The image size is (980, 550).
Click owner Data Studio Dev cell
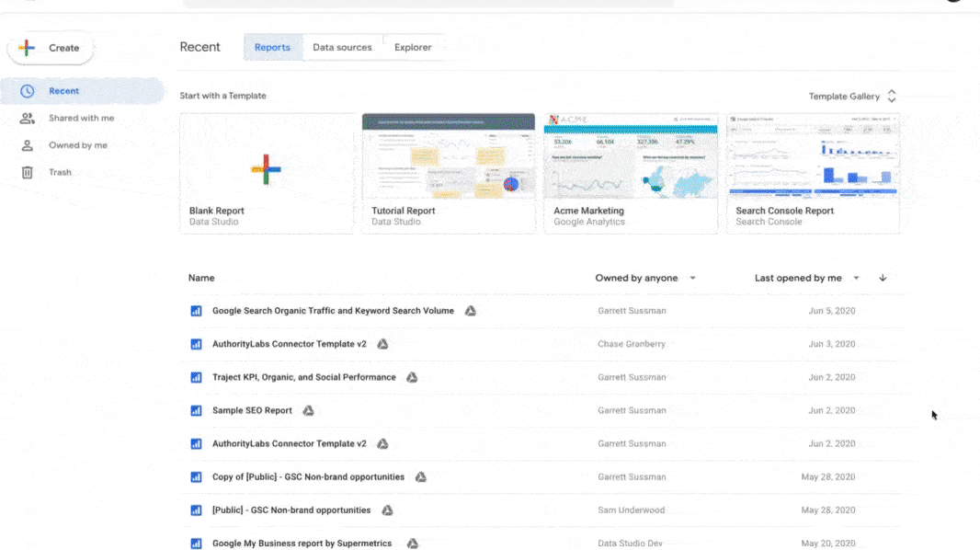pyautogui.click(x=630, y=544)
